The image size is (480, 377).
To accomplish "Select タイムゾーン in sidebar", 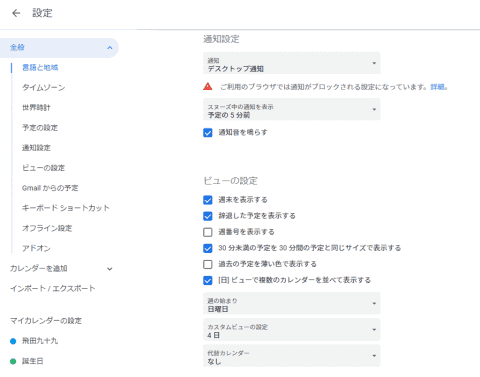I will click(43, 88).
